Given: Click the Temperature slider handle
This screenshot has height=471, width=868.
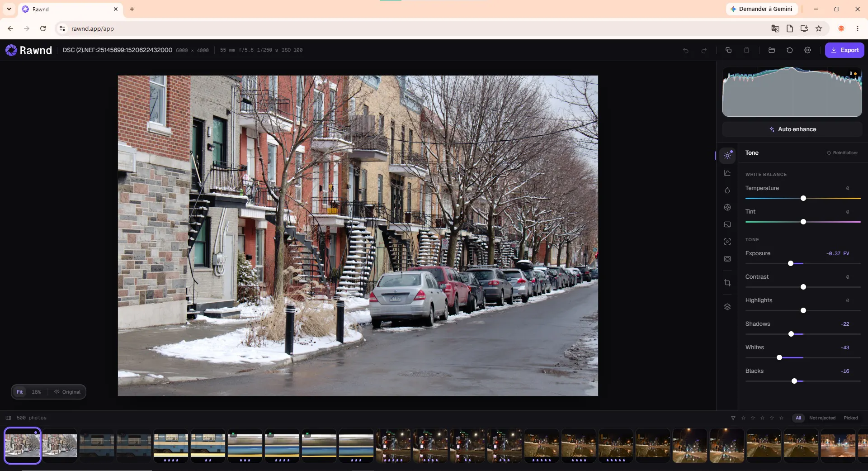Looking at the screenshot, I should [803, 198].
